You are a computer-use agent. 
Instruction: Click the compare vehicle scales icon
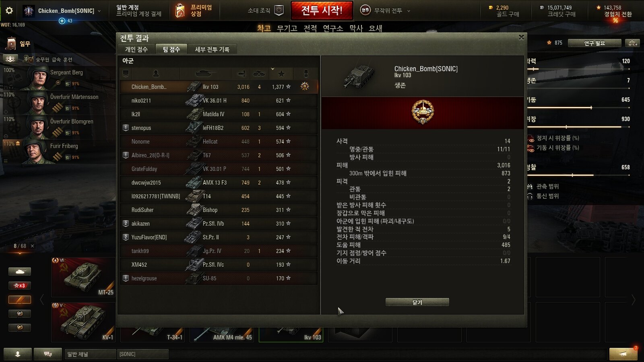click(632, 43)
